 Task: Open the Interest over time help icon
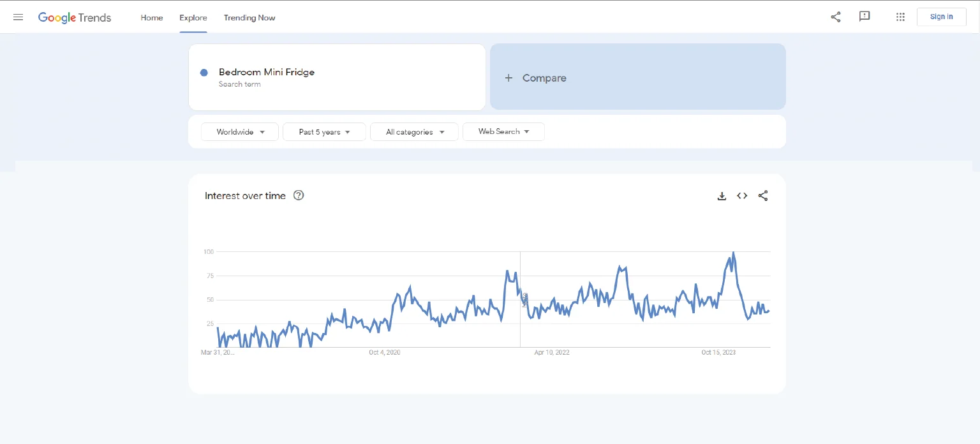coord(298,195)
